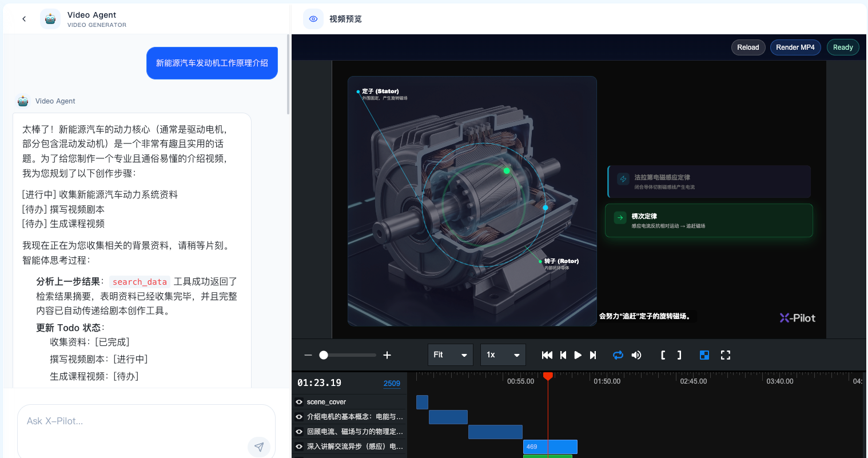Select the scene_cover clip on the timeline
The width and height of the screenshot is (868, 458).
click(422, 403)
